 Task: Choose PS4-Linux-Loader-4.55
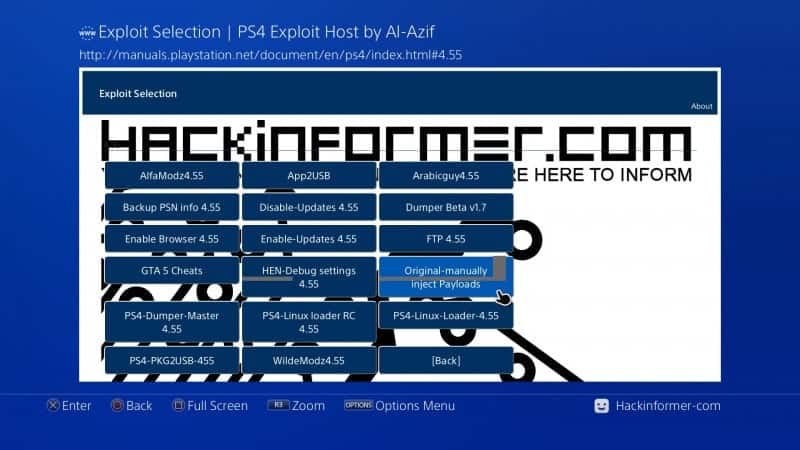[446, 315]
